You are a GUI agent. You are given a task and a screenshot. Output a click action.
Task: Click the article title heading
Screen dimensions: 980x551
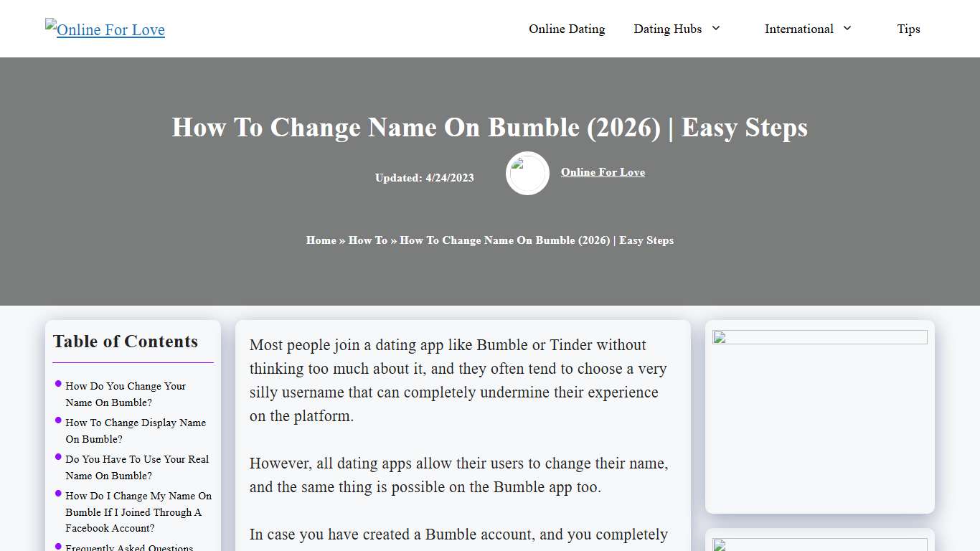[x=490, y=128]
